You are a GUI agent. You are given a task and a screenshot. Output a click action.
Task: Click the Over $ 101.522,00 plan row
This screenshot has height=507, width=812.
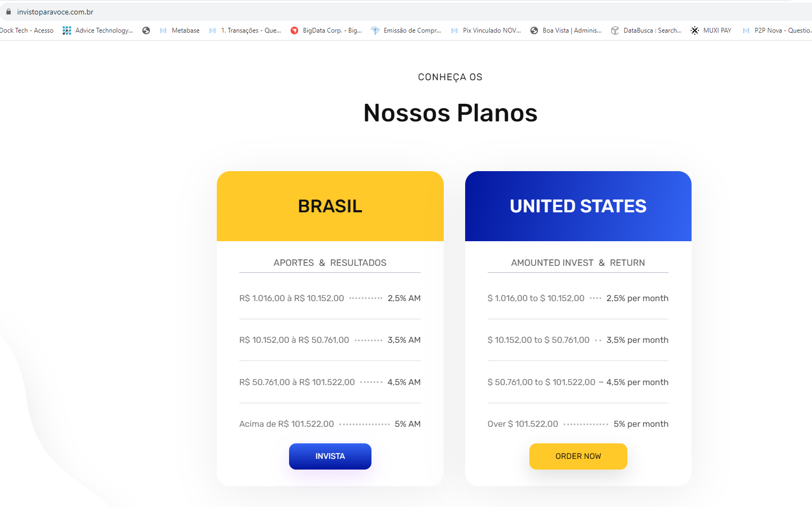pos(578,424)
